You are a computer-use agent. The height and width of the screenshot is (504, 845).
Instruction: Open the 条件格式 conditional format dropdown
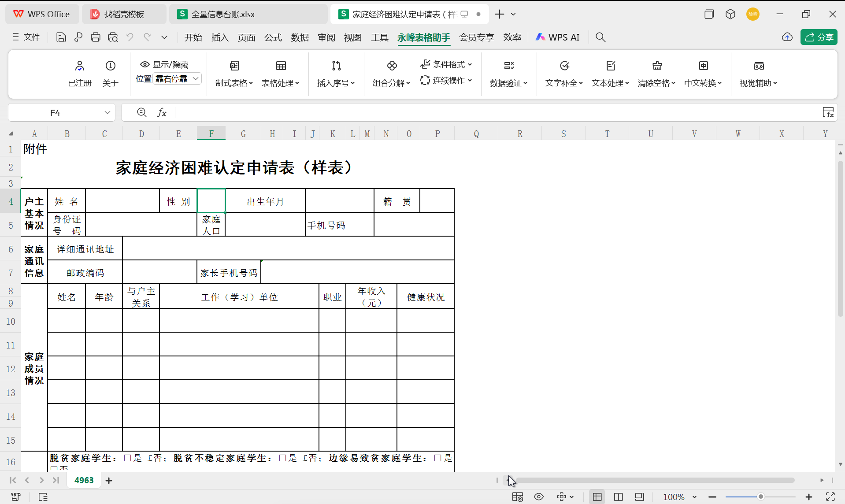pos(447,64)
